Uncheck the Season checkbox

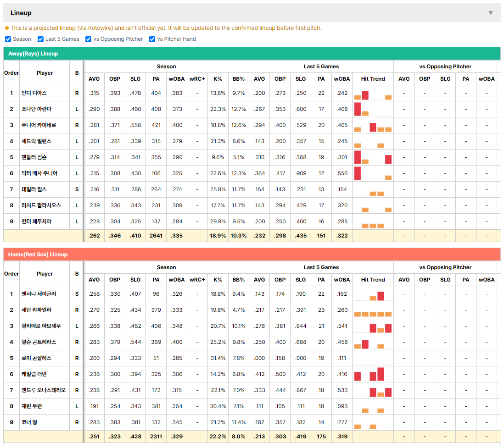(8, 39)
